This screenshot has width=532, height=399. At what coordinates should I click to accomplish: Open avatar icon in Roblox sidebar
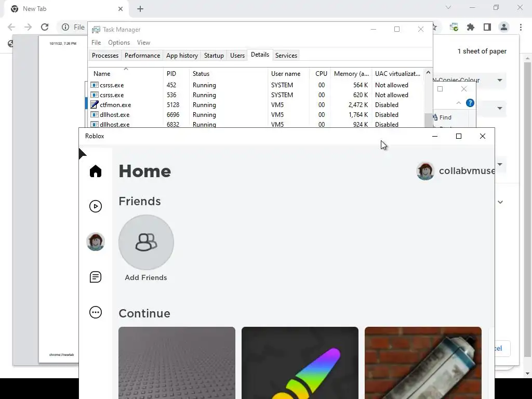point(96,242)
